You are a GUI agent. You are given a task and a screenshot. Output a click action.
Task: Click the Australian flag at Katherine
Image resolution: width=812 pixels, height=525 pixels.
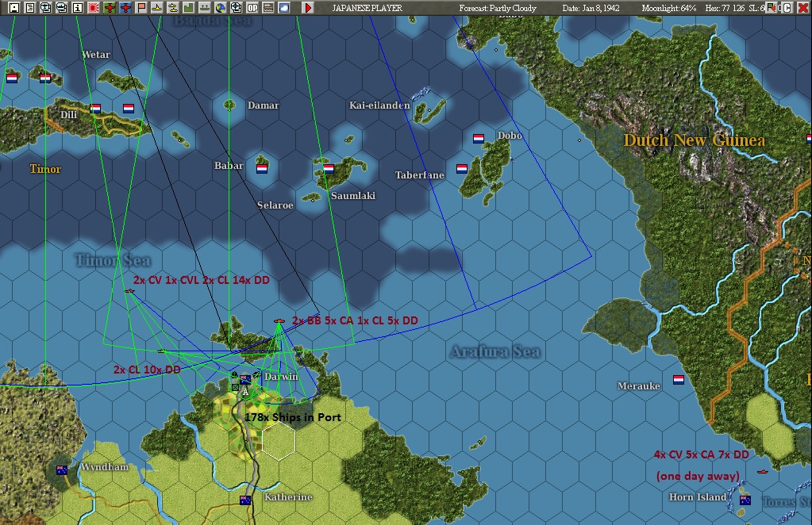[245, 500]
